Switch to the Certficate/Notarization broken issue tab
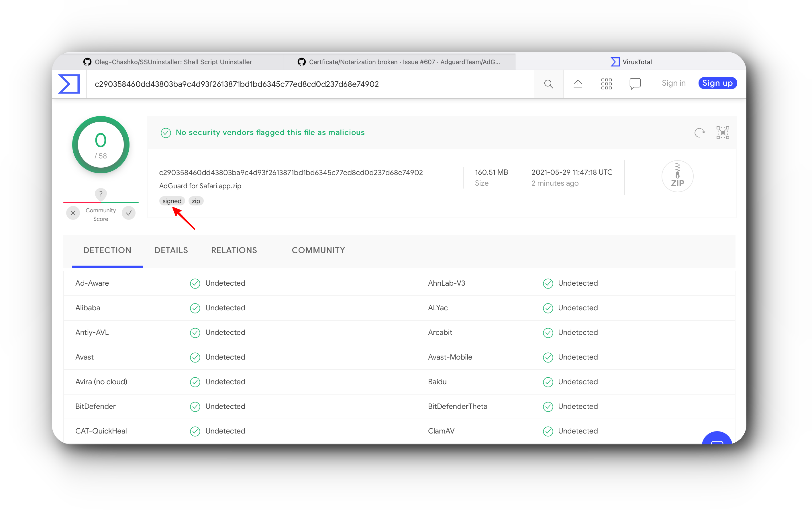812x510 pixels. (399, 62)
